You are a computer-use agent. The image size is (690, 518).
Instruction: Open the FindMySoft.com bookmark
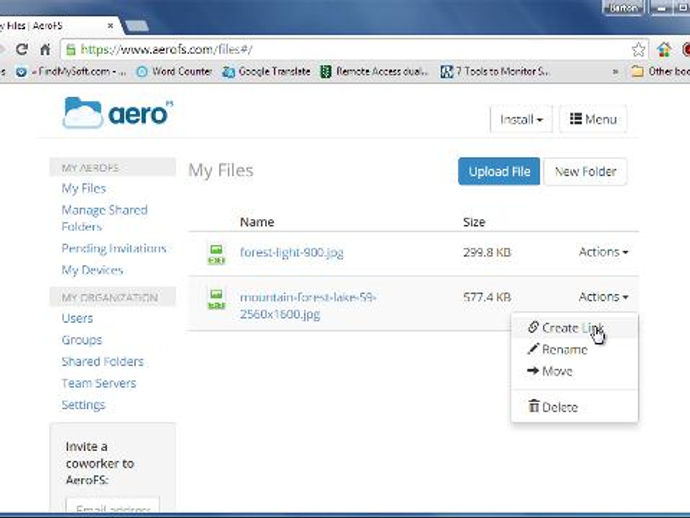click(70, 71)
